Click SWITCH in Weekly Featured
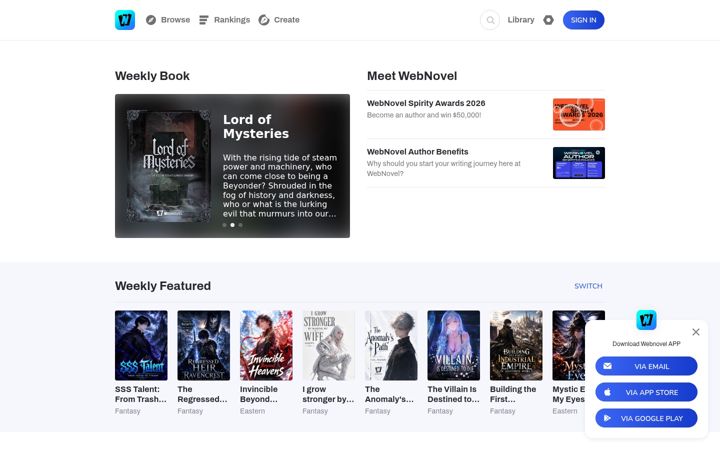The image size is (720, 450). coord(588,286)
